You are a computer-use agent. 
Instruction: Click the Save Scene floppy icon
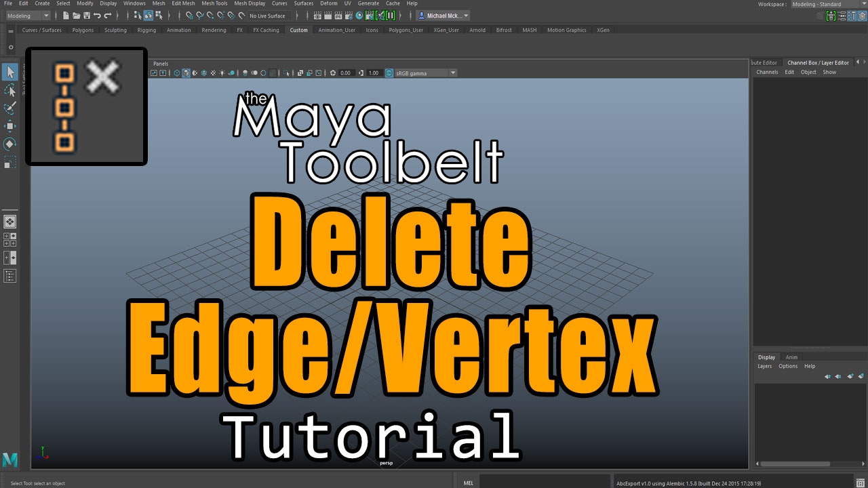point(87,16)
